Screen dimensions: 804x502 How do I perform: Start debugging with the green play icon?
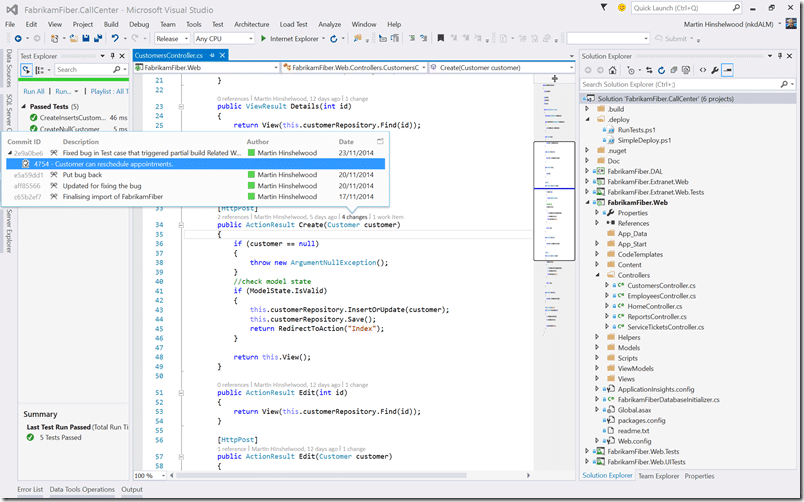click(x=263, y=38)
